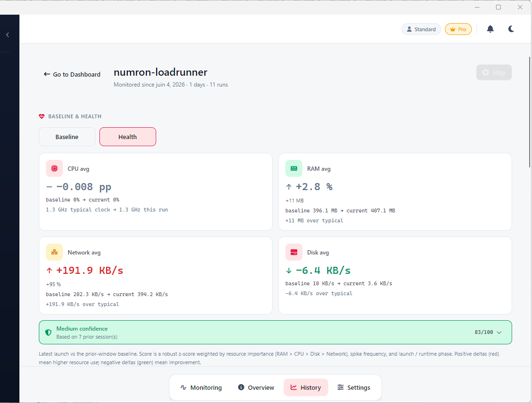Image resolution: width=532 pixels, height=403 pixels.
Task: Click "1.3 GHz typical clock" line
Action: click(107, 210)
